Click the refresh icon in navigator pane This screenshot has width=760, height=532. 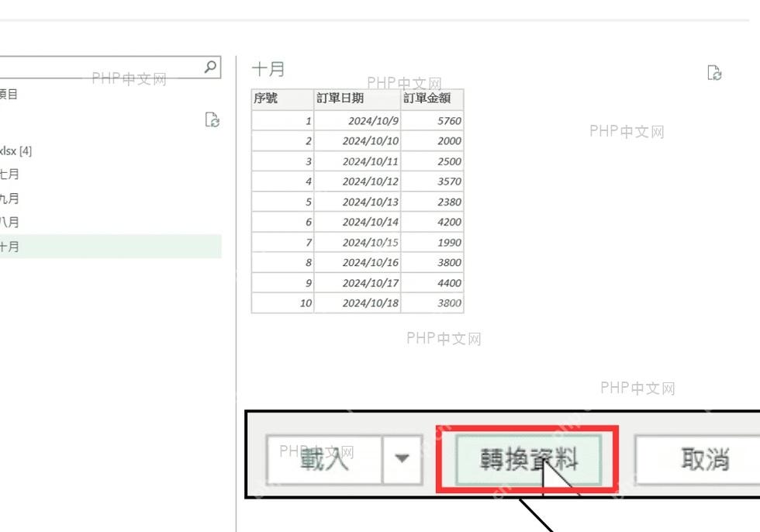pos(212,119)
